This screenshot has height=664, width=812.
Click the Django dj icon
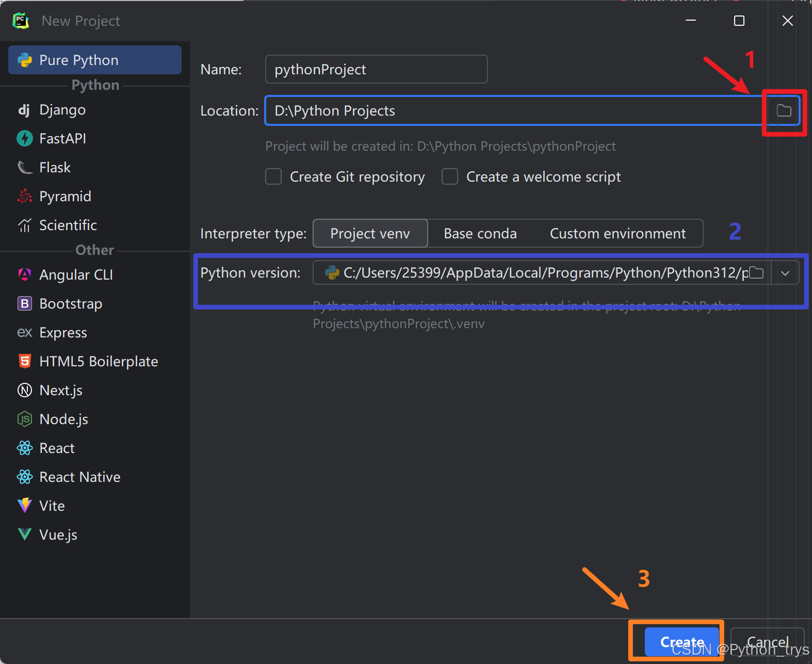24,110
